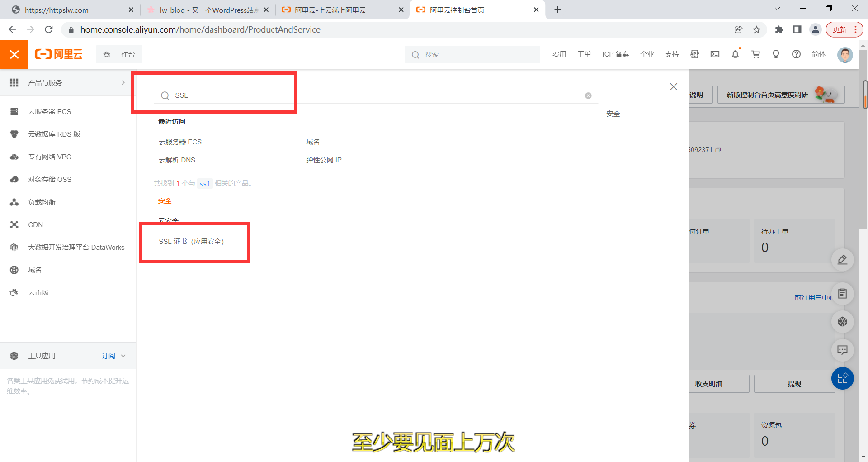Jump to 安全 in right category list
The height and width of the screenshot is (462, 868).
613,114
